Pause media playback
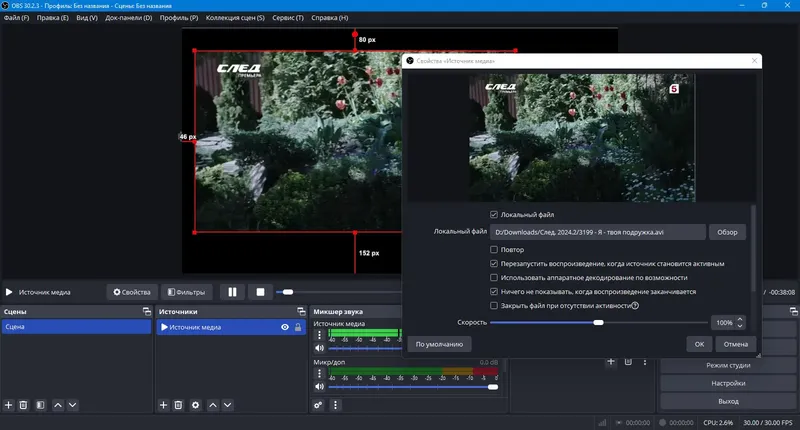Image resolution: width=800 pixels, height=430 pixels. pyautogui.click(x=232, y=292)
